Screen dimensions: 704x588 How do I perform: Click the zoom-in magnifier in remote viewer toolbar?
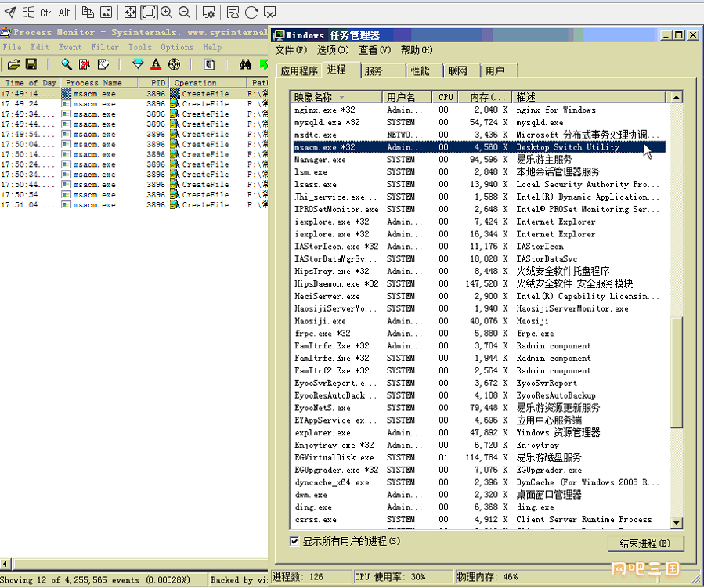166,13
